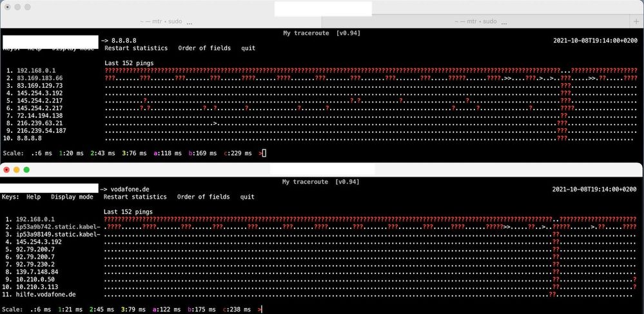Click scale entry '1:21 ms' in lower window
This screenshot has width=644, height=314.
70,309
